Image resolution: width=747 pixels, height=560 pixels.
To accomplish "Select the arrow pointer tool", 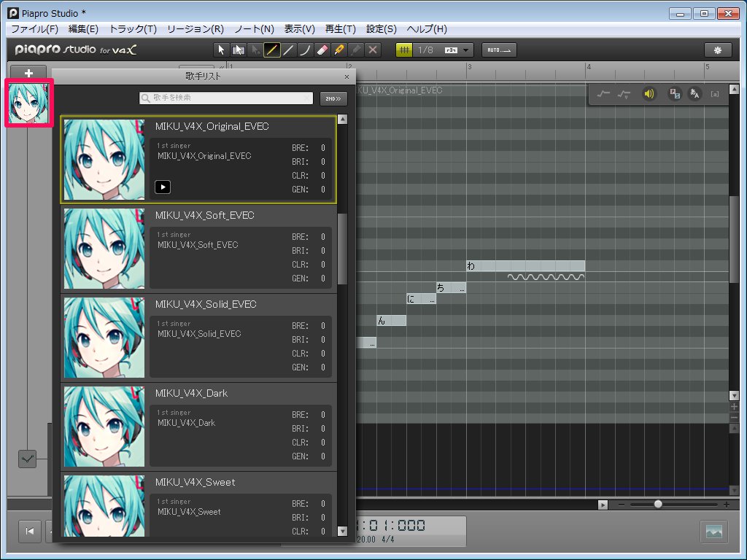I will click(x=220, y=50).
